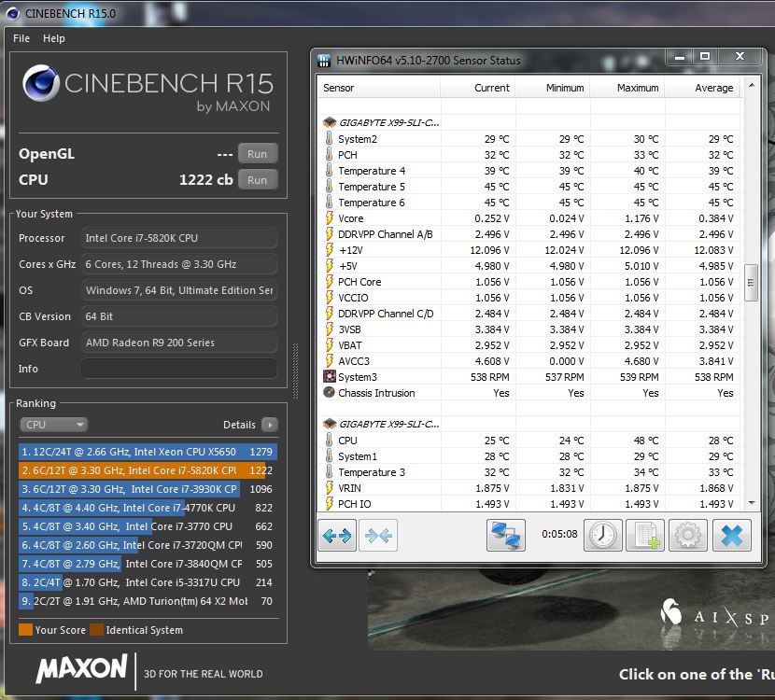Screen dimensions: 775x700
Task: Click the Processor field Intel Core i7-5820K
Action: point(179,238)
